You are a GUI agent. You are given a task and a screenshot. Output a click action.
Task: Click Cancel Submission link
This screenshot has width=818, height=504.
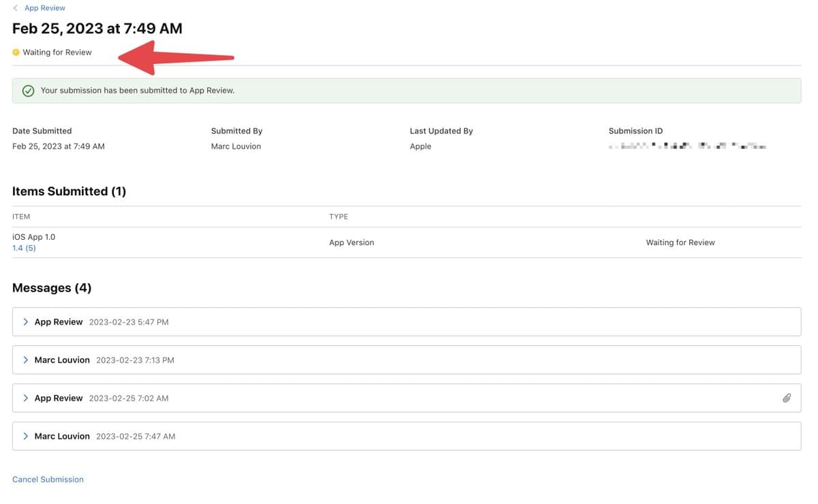48,479
